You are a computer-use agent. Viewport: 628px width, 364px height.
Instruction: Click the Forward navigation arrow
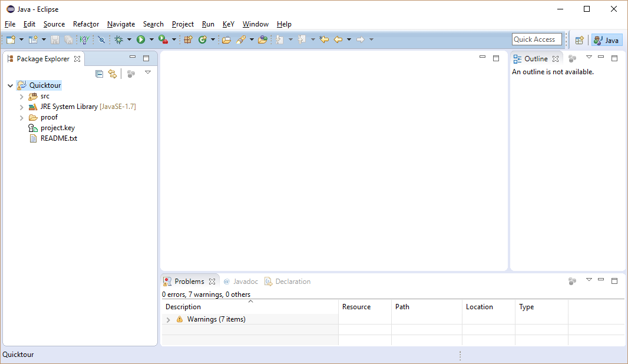(361, 39)
